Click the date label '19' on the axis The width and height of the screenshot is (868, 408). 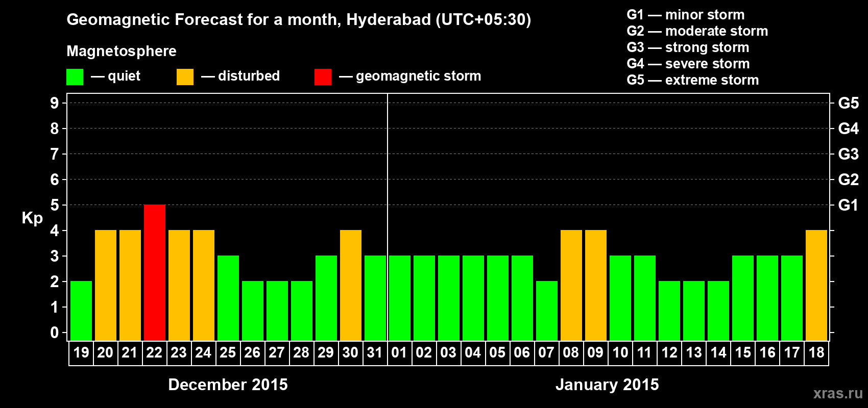(x=81, y=352)
